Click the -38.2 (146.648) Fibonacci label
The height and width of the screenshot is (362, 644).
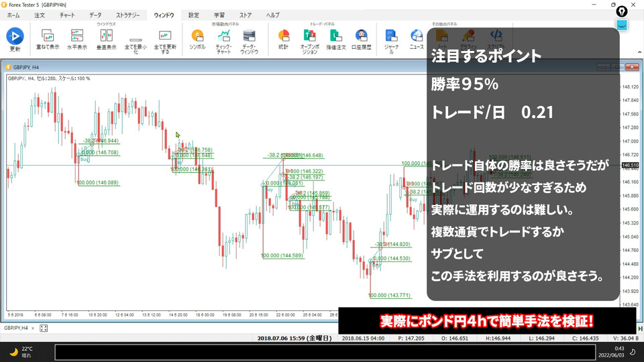[x=295, y=155]
